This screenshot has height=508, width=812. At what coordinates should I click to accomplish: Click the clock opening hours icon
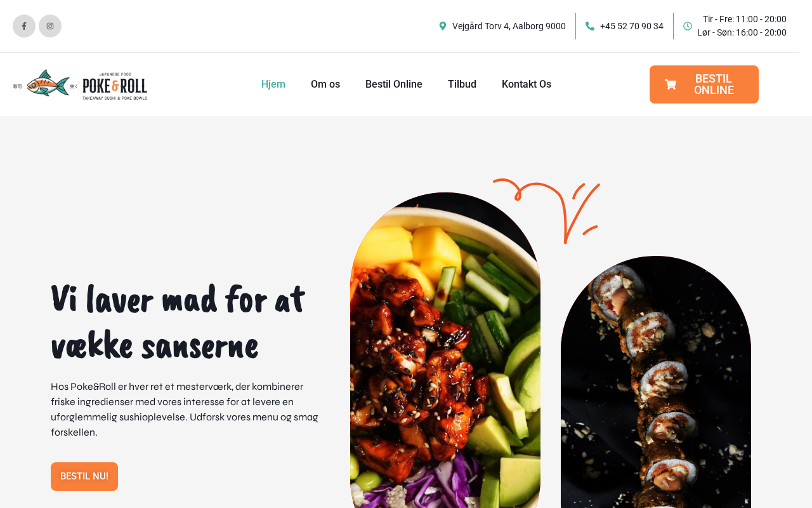tap(688, 26)
